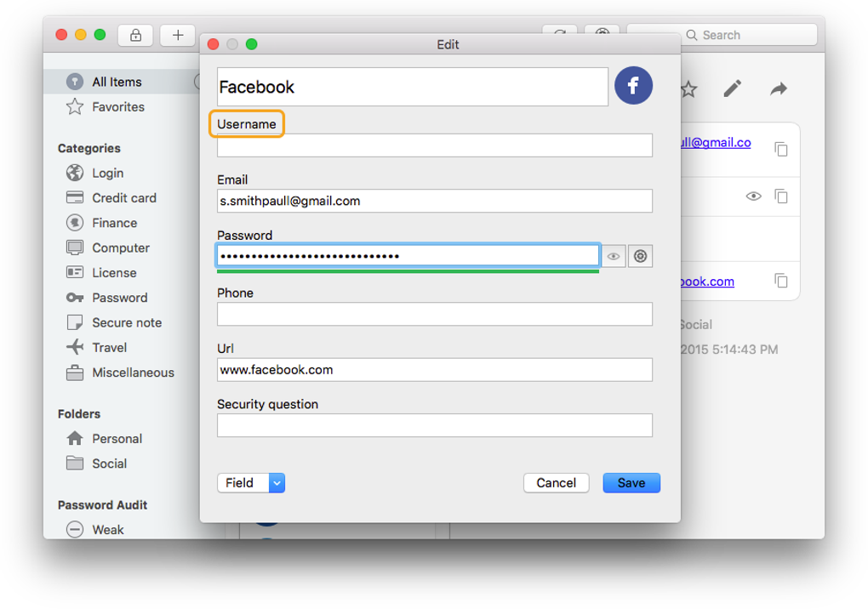Image resolution: width=868 pixels, height=609 pixels.
Task: Click the facebook URL link in detail pane
Action: 707,282
